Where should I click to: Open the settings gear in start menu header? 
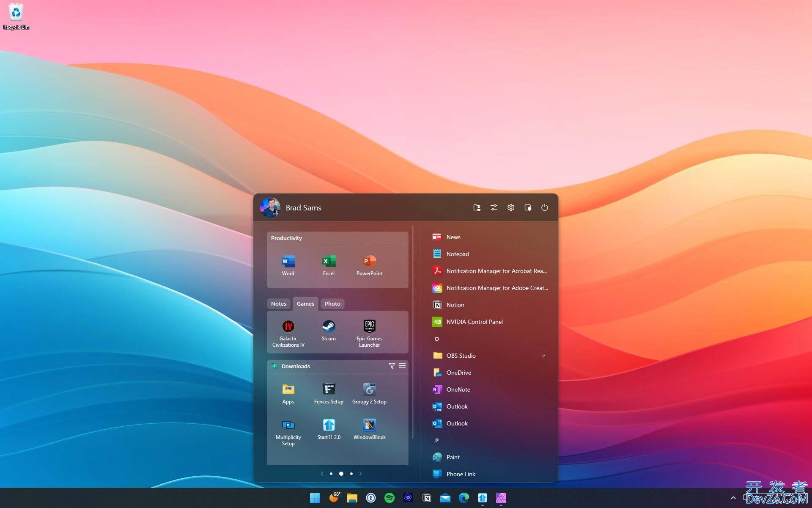(511, 207)
